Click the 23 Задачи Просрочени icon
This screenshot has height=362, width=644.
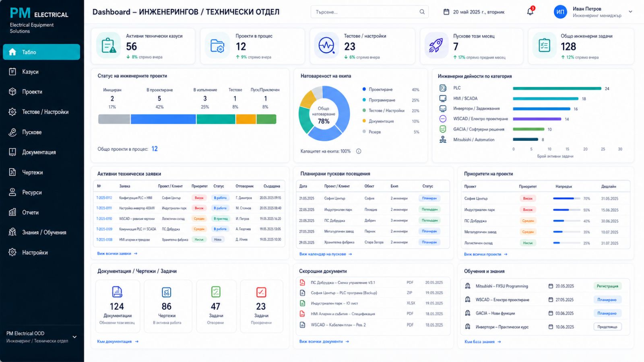point(261,292)
